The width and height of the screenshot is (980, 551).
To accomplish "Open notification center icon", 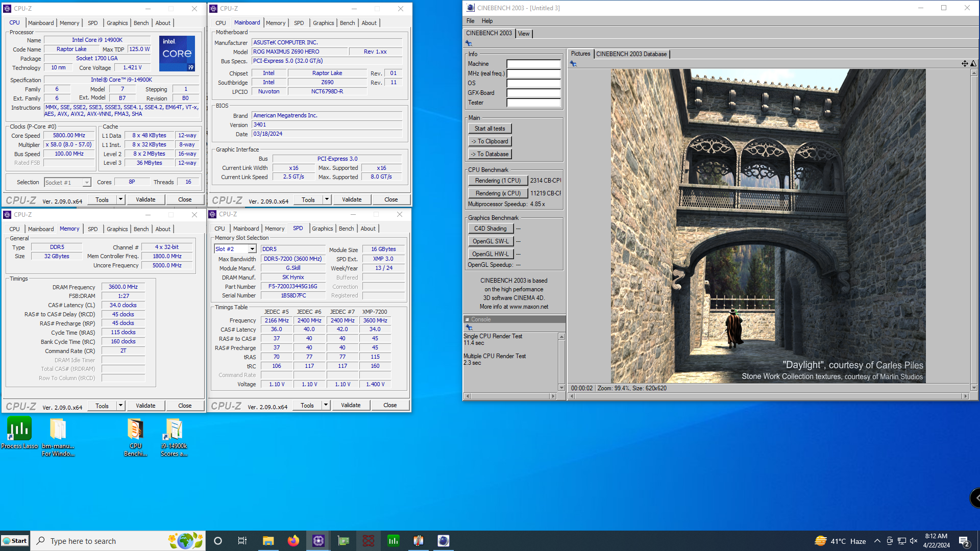I will [x=964, y=541].
